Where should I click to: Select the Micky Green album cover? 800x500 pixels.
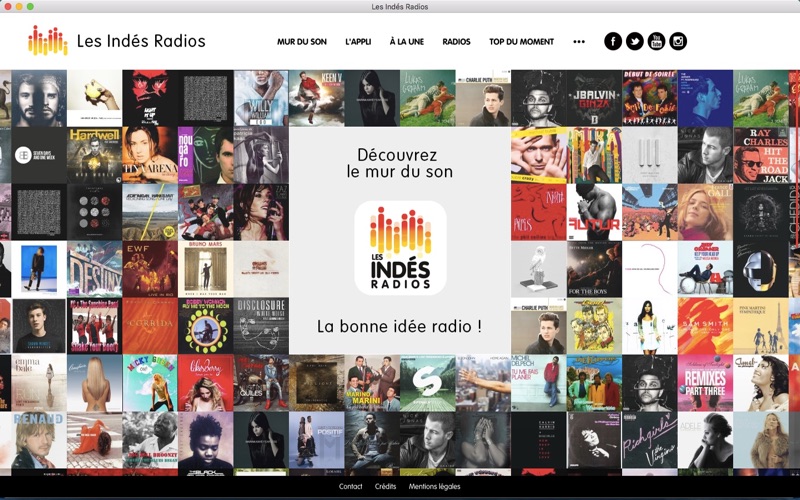(150, 383)
